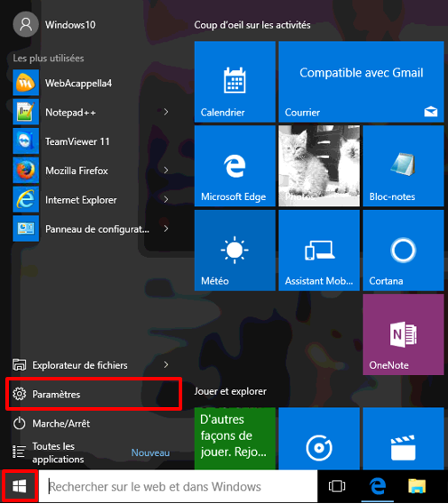Viewport: 448px width, 504px height.
Task: Click the Coup d'oeil sur les activités heading
Action: click(x=252, y=25)
